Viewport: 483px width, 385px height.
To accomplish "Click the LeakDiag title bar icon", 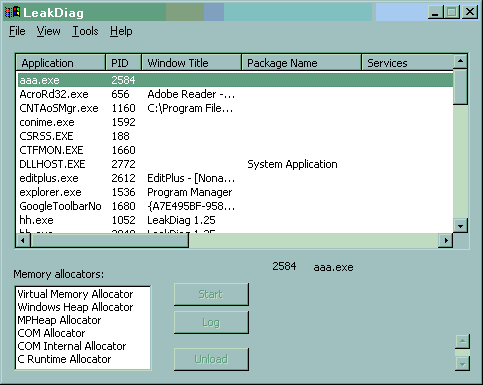I will [12, 12].
